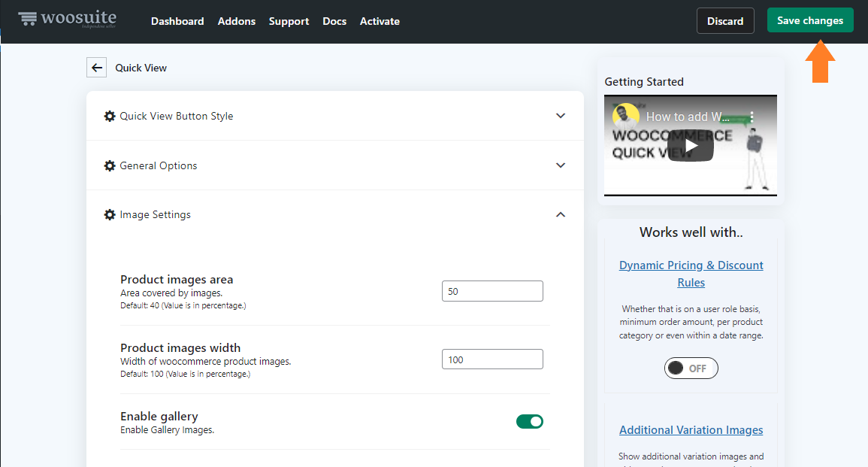Go back using the left arrow icon
868x467 pixels.
coord(96,68)
